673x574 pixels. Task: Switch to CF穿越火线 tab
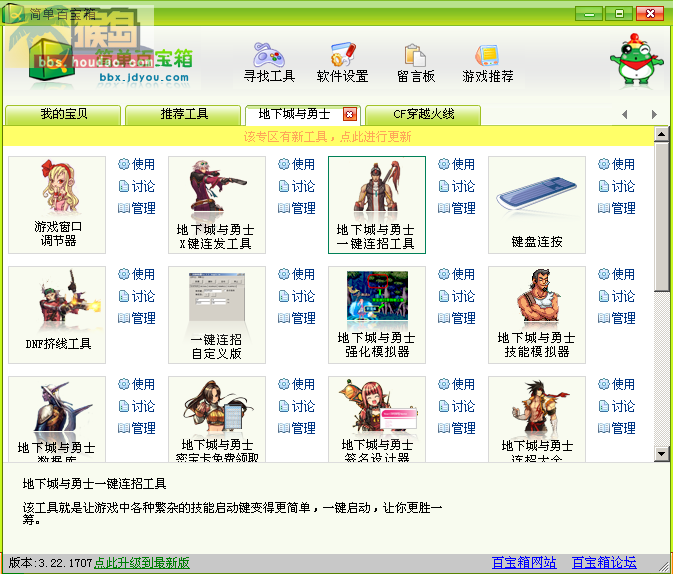click(x=423, y=115)
